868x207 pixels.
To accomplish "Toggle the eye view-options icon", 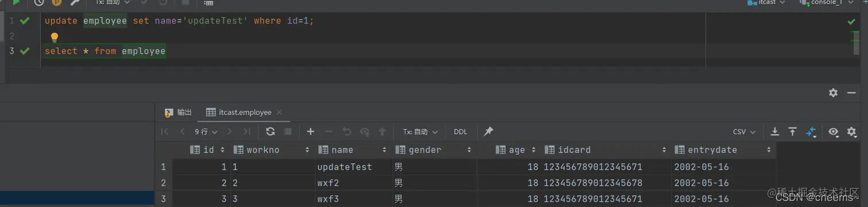I will point(834,132).
